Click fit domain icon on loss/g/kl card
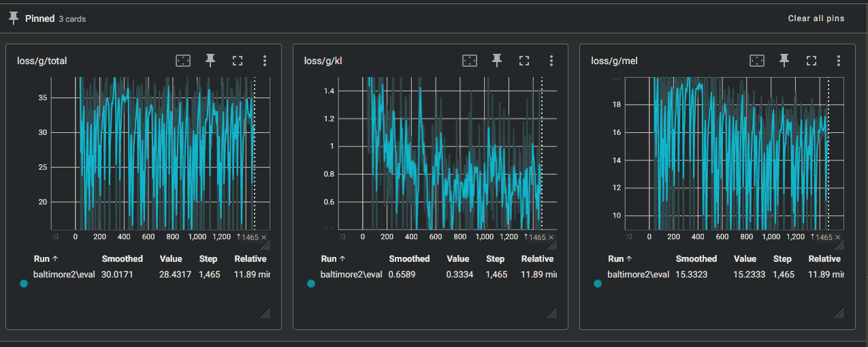The image size is (868, 347). pyautogui.click(x=470, y=61)
